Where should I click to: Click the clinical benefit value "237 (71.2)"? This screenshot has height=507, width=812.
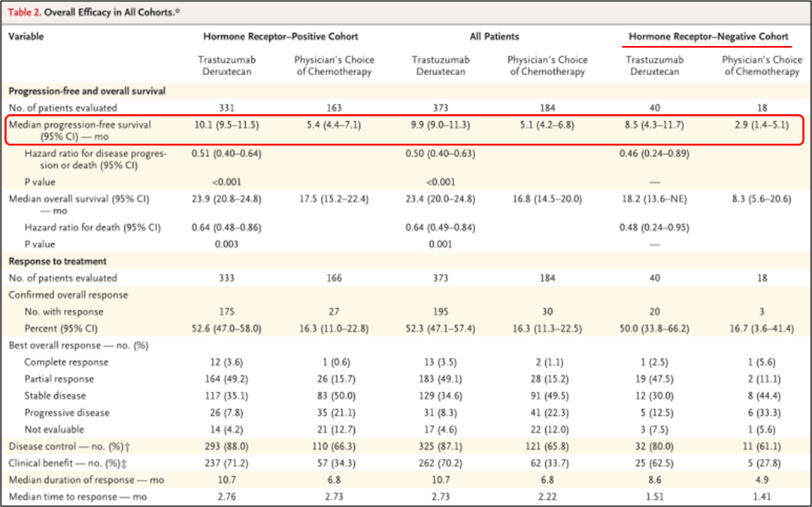pos(226,463)
